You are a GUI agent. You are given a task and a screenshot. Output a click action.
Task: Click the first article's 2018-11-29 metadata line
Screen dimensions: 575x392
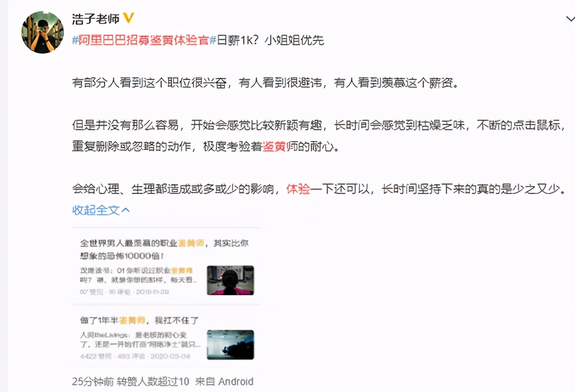124,292
